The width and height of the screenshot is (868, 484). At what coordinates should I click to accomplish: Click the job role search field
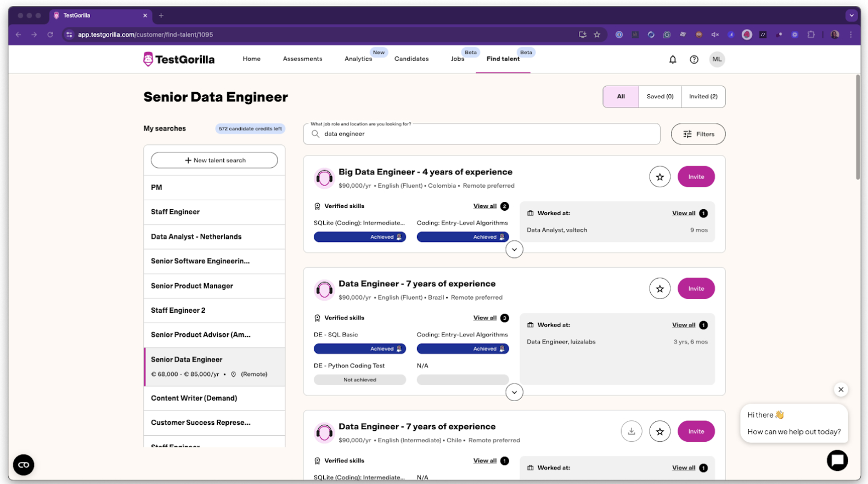pos(482,134)
